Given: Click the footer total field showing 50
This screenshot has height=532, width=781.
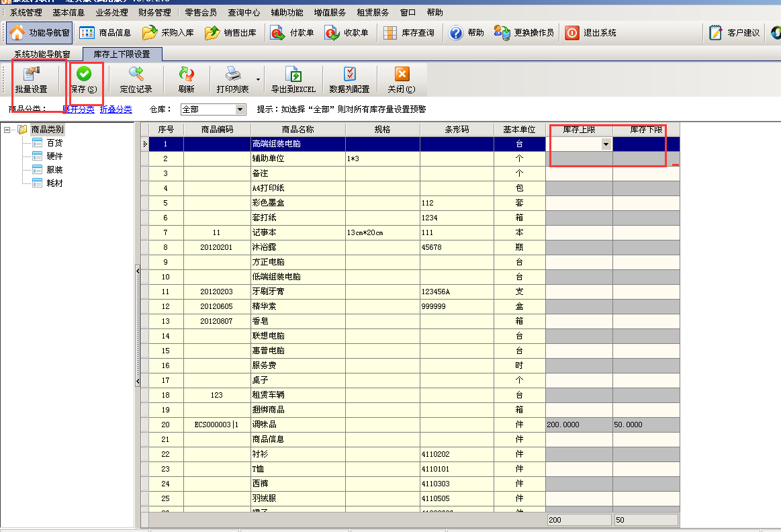Looking at the screenshot, I should click(646, 519).
